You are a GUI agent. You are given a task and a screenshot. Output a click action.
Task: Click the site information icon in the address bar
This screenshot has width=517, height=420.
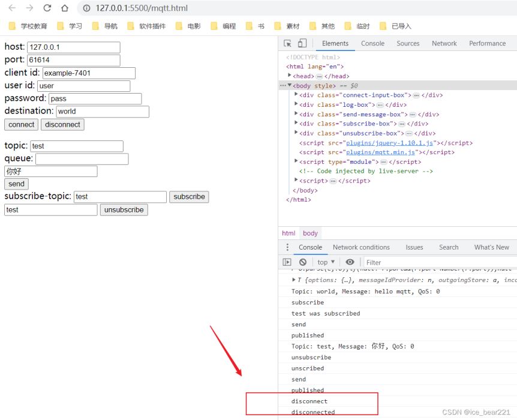[86, 8]
